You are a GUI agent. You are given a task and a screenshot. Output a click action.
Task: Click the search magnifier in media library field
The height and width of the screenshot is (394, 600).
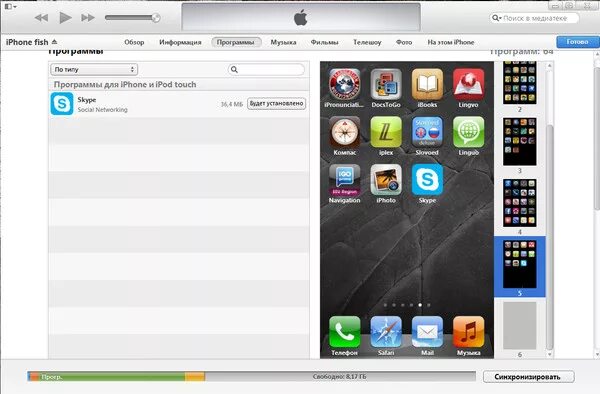point(496,18)
